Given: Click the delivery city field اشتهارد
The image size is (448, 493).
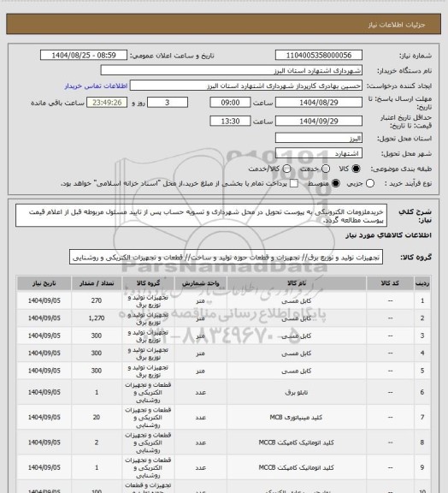Looking at the screenshot, I should click(319, 153).
